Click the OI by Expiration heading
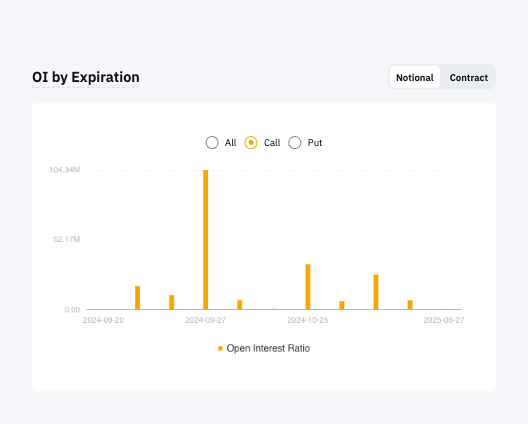The width and height of the screenshot is (528, 424). click(86, 77)
